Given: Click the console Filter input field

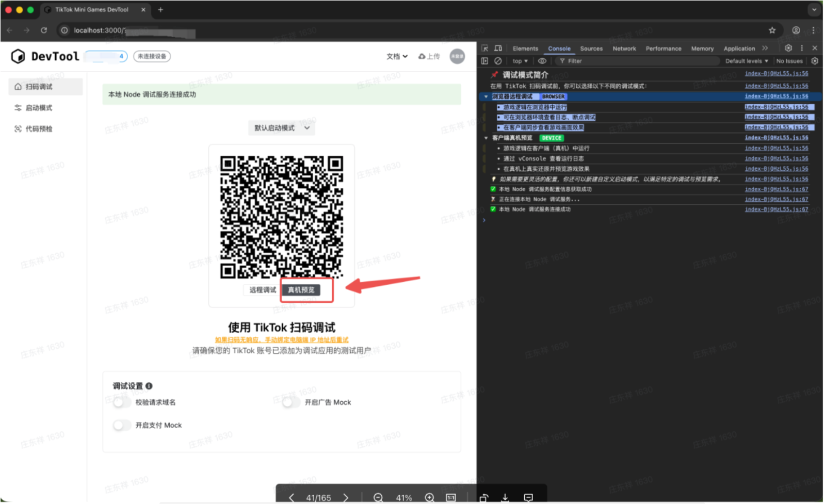Looking at the screenshot, I should coord(640,61).
